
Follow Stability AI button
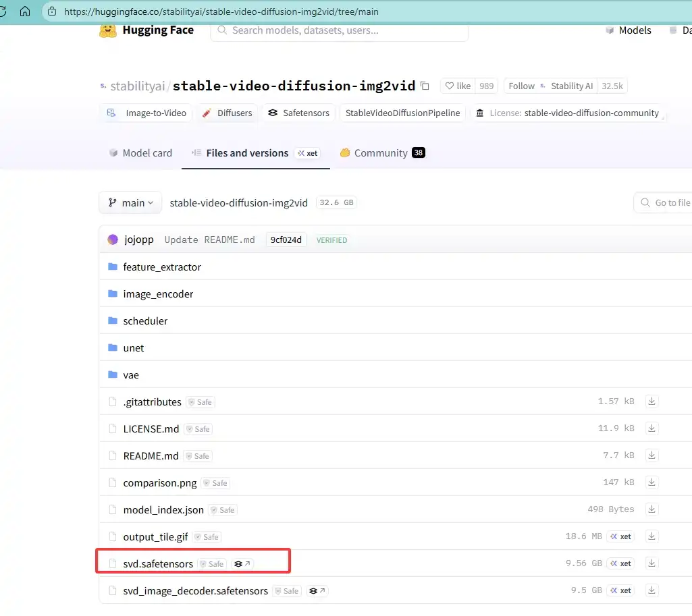(550, 86)
